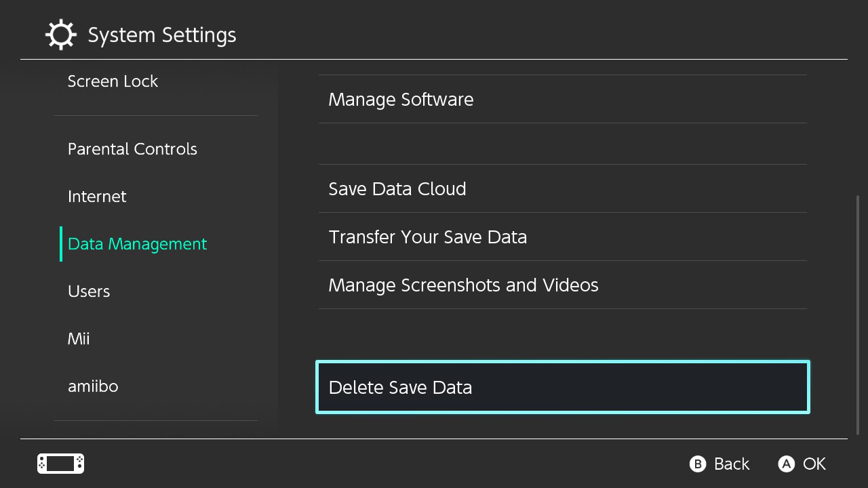Click the System Settings gear icon
This screenshot has height=488, width=868.
pyautogui.click(x=60, y=35)
